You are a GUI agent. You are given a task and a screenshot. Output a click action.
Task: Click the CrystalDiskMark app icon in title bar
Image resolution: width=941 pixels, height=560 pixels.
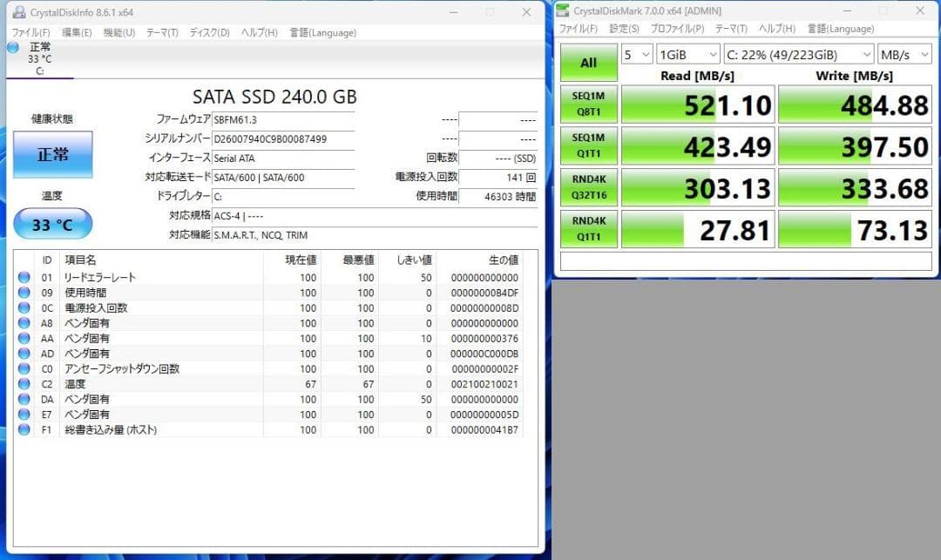point(565,10)
